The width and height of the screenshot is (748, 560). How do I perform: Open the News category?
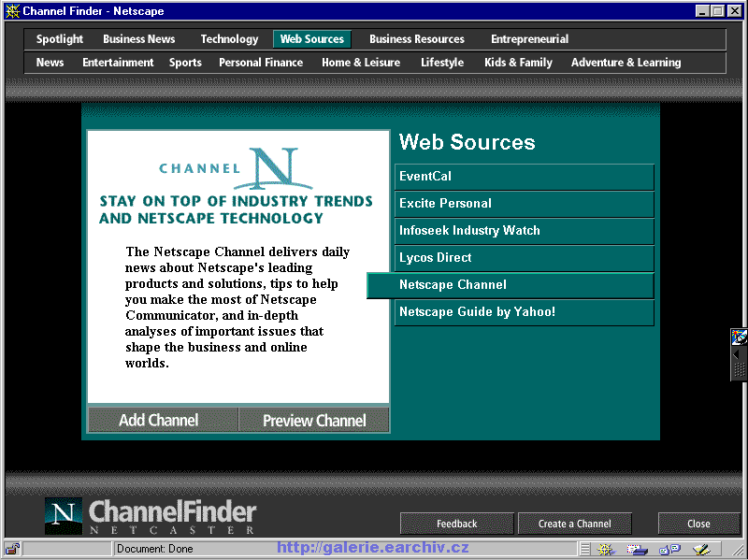(50, 63)
